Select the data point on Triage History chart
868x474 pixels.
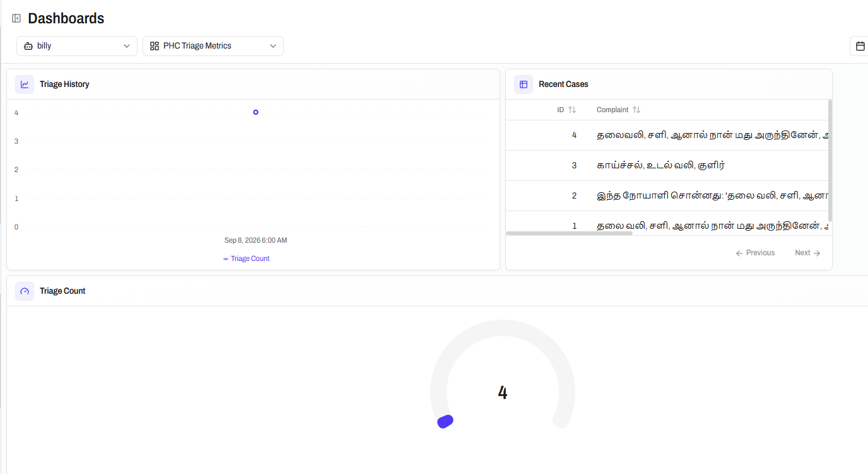[255, 112]
